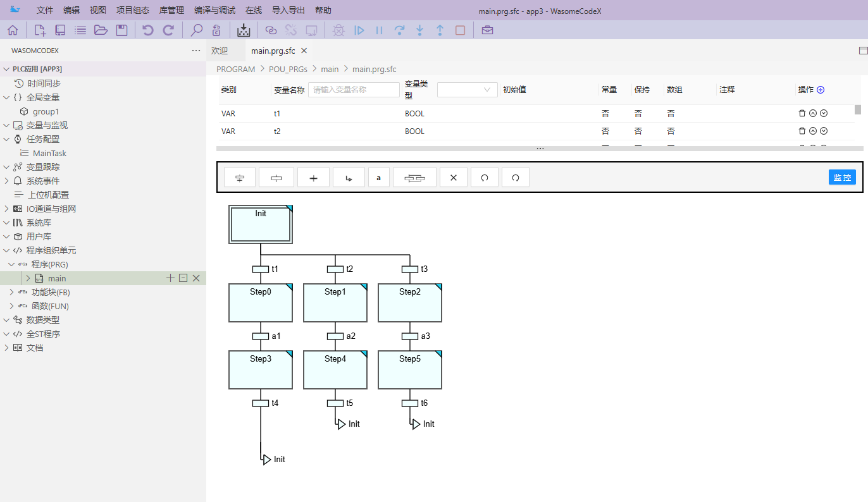Expand the 函数(FUN) tree node
This screenshot has width=868, height=502.
12,306
